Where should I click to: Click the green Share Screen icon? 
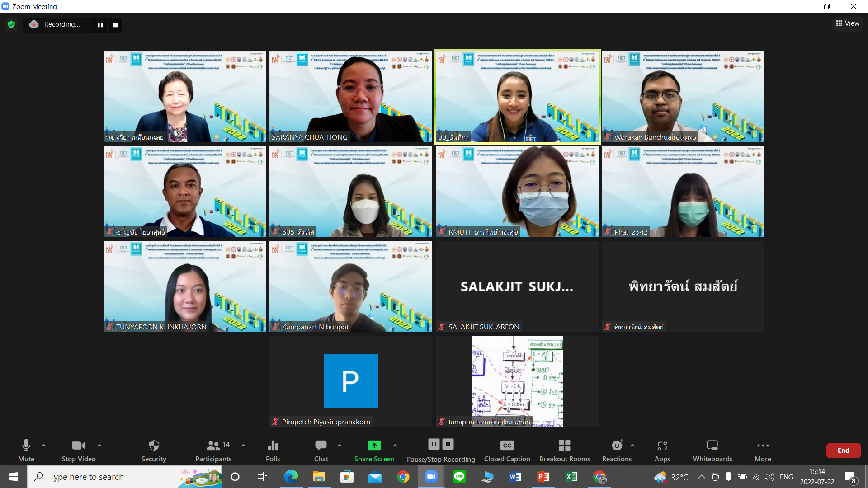click(x=374, y=446)
